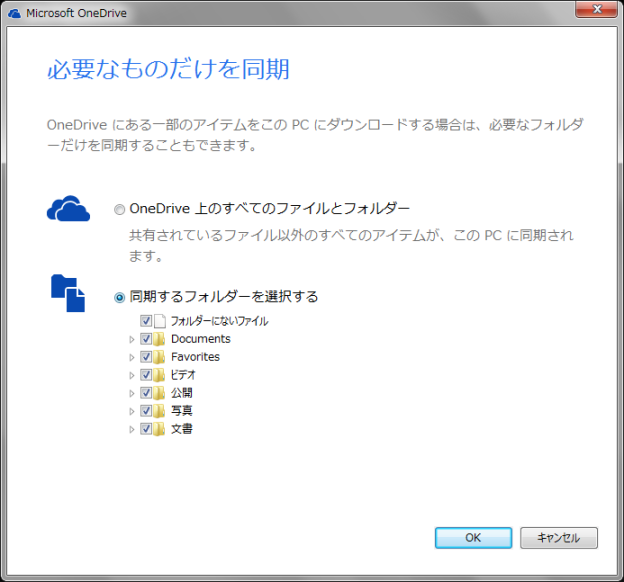Click the blank file icon beside フォルダーにないファイル
This screenshot has height=582, width=624.
[160, 321]
